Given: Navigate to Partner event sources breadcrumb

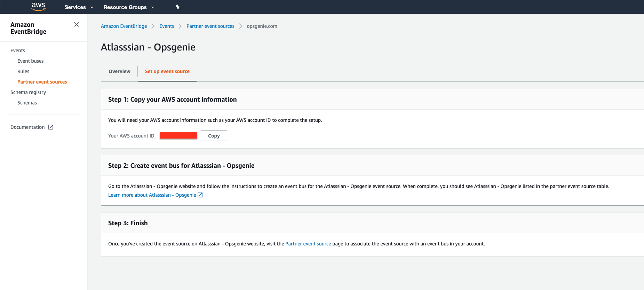Looking at the screenshot, I should click(210, 26).
